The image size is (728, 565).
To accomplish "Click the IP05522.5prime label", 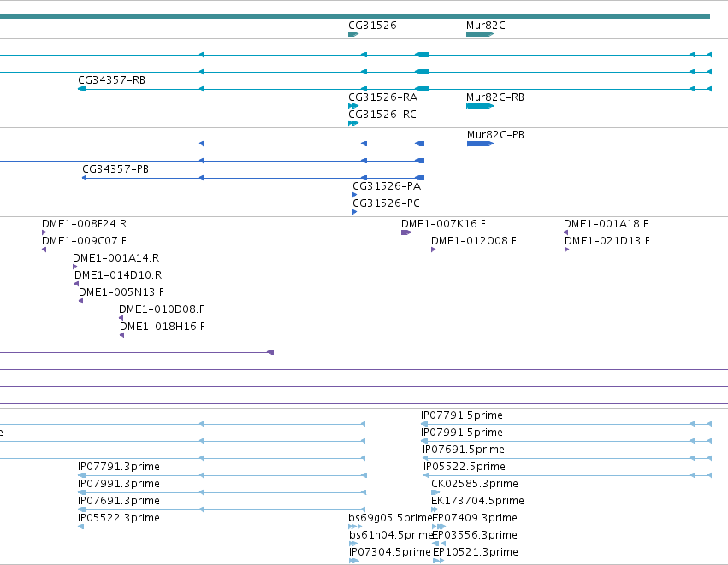I will coord(465,467).
